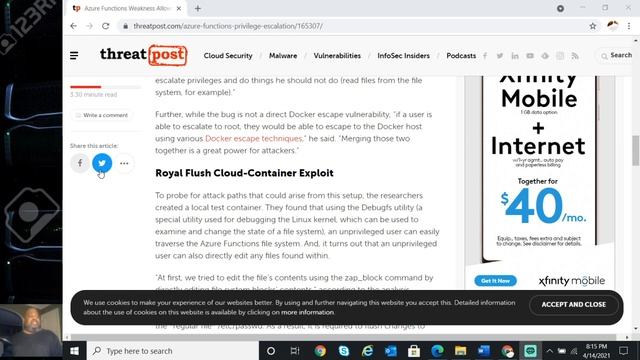Bookmark this page with star

[x=593, y=26]
